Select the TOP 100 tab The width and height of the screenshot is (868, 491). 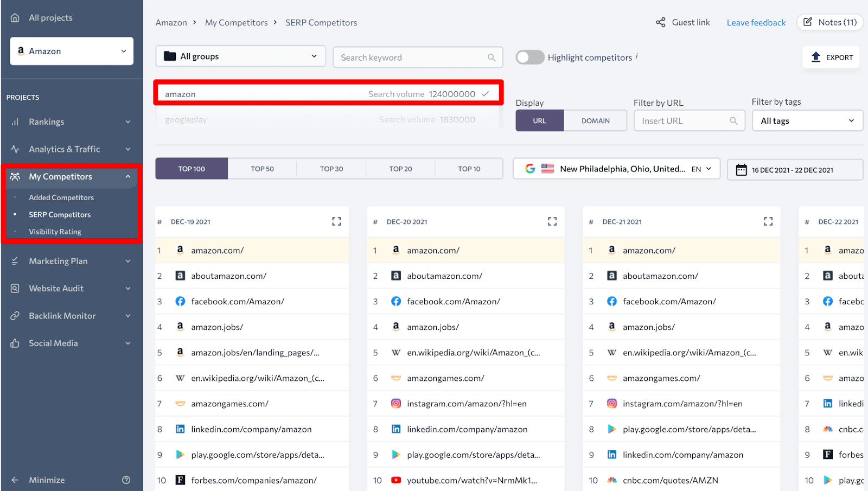192,169
